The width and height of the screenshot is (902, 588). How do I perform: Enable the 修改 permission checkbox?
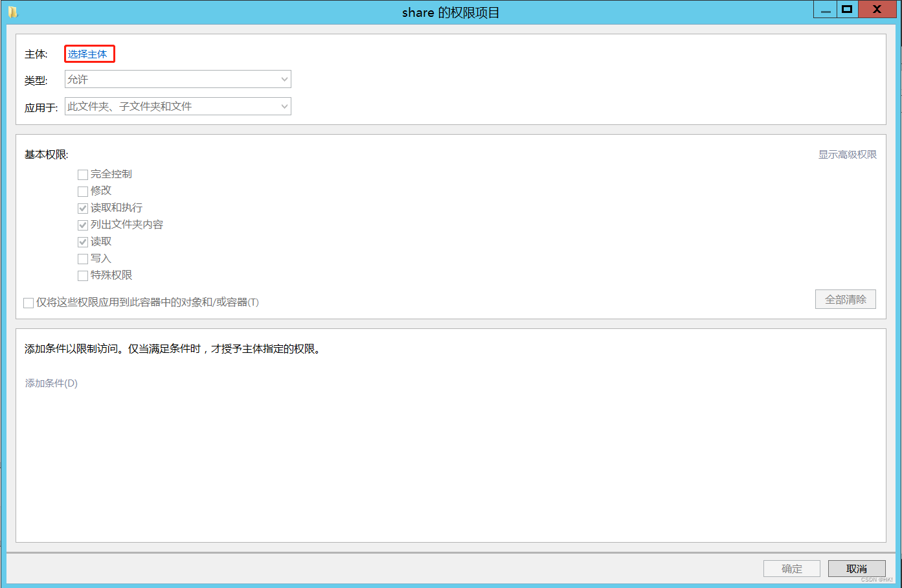point(83,191)
